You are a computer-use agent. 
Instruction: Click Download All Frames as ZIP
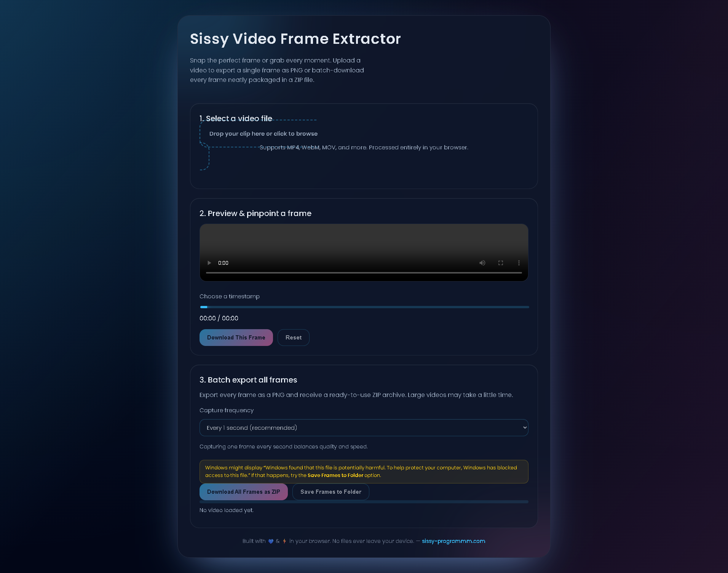[x=244, y=492]
